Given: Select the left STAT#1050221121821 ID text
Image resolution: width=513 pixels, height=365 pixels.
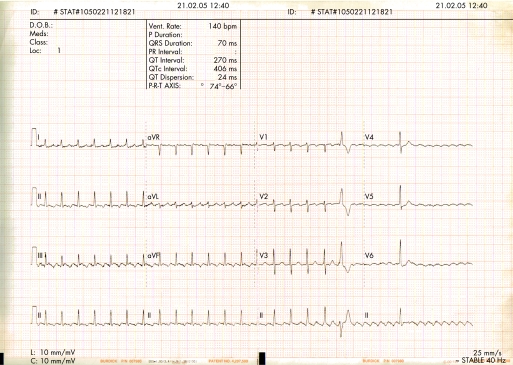Looking at the screenshot, I should (94, 12).
